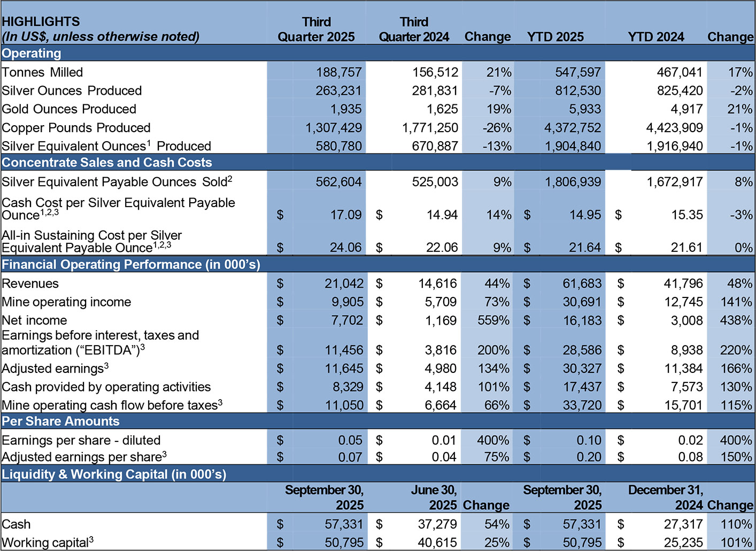Select the YTD 2024 column header
756x551 pixels.
coord(655,37)
